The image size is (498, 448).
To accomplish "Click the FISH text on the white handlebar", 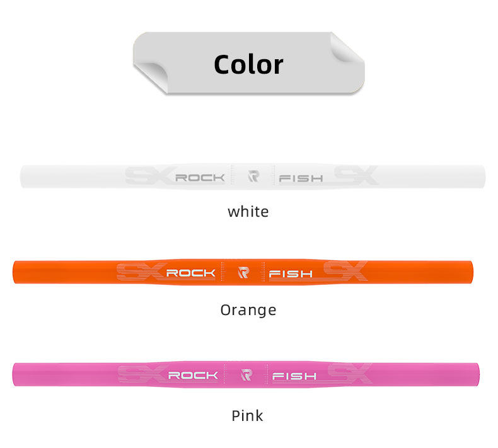I will click(x=301, y=178).
